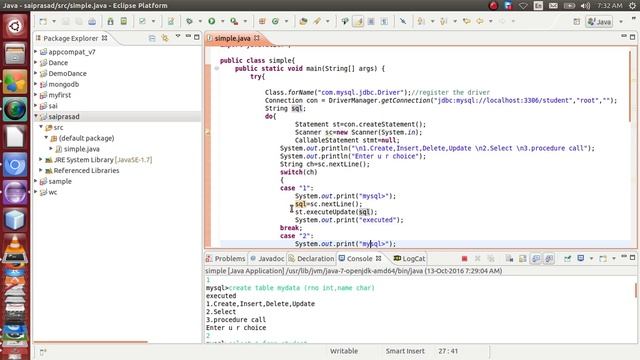Expand simple.java in Package Explorer

(51, 149)
